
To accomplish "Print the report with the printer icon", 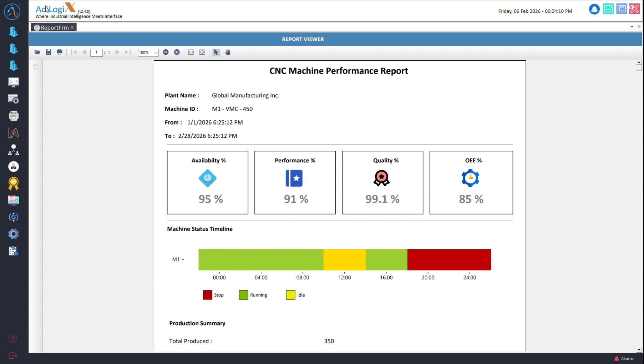I will click(60, 52).
